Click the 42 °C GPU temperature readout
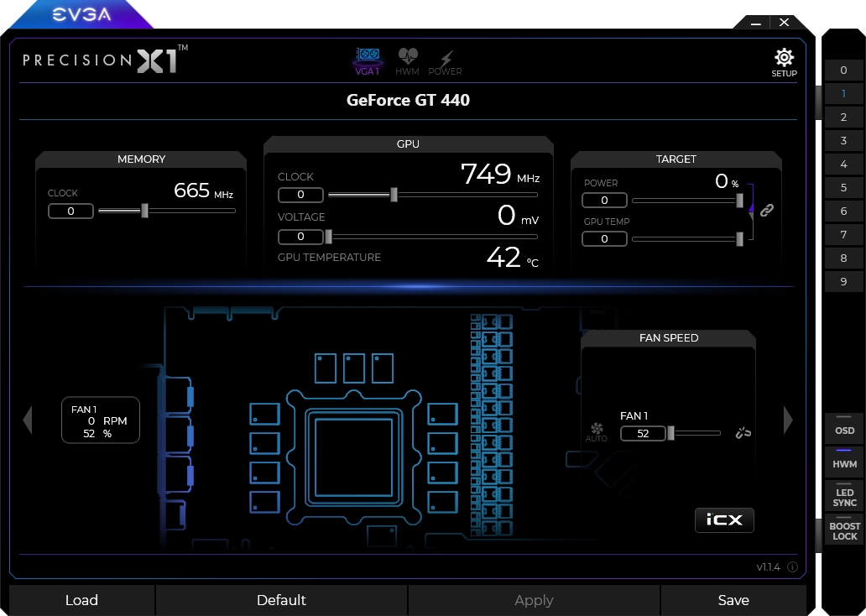Viewport: 866px width, 616px height. [512, 257]
